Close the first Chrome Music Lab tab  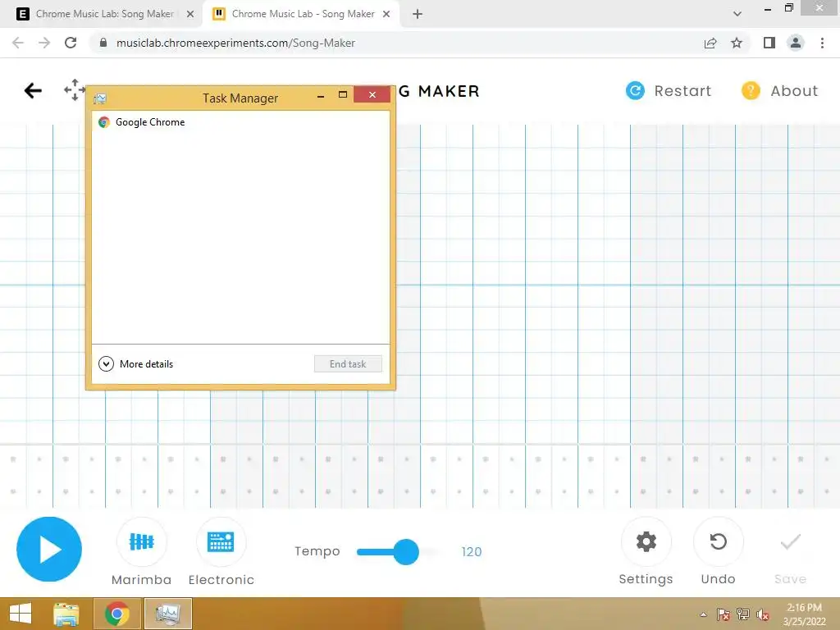coord(190,14)
